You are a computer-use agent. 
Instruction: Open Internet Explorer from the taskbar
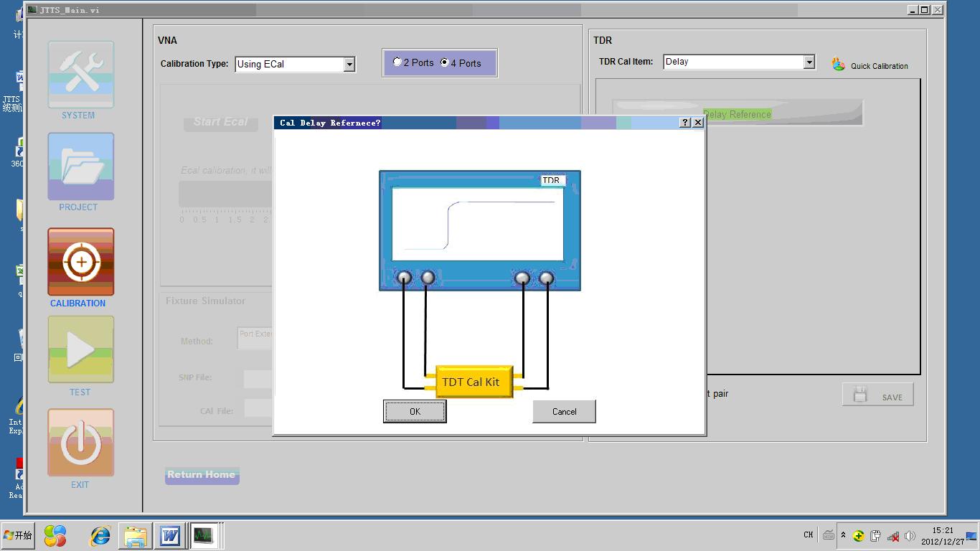tap(100, 536)
